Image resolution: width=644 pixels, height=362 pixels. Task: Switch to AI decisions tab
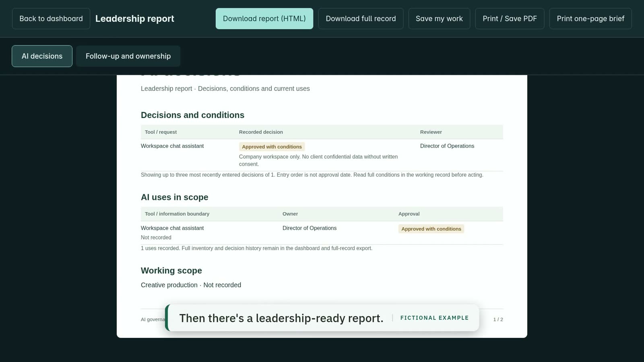(x=42, y=56)
